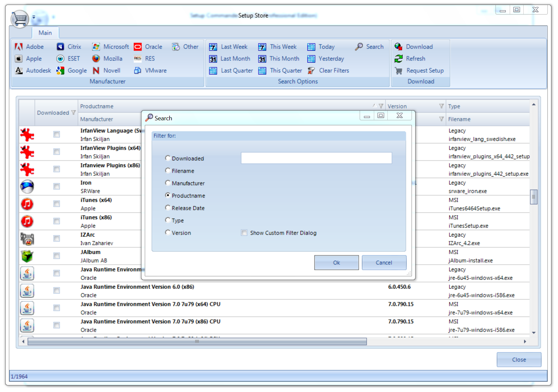Show setups from Last Week

(228, 47)
